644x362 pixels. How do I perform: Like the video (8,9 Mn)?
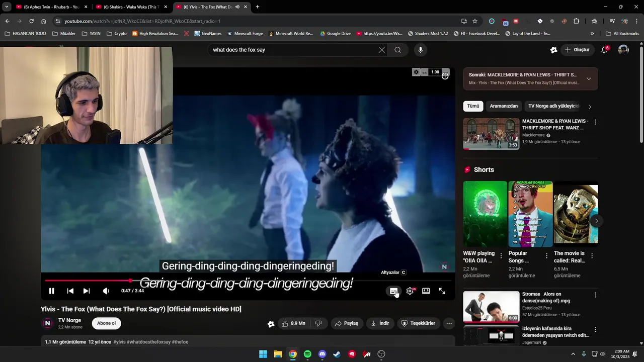(x=293, y=323)
